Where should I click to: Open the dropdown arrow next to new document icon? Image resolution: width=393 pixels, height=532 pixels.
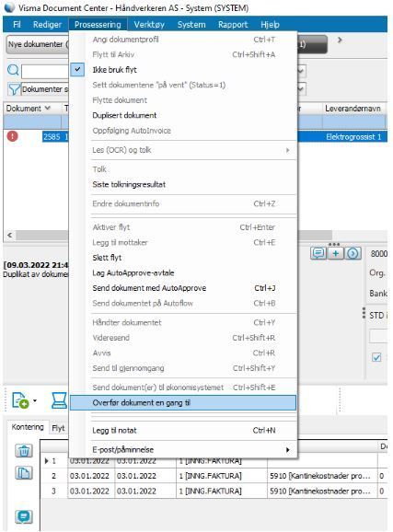tap(35, 401)
